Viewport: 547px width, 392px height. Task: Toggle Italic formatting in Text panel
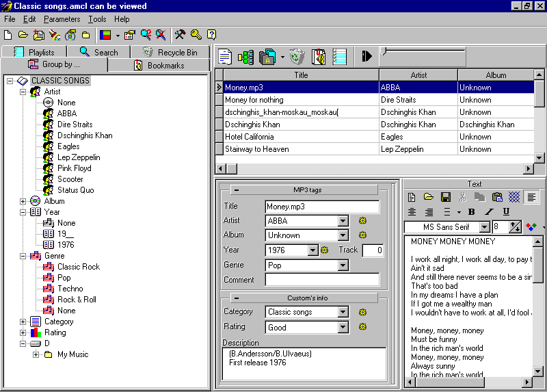[x=489, y=212]
